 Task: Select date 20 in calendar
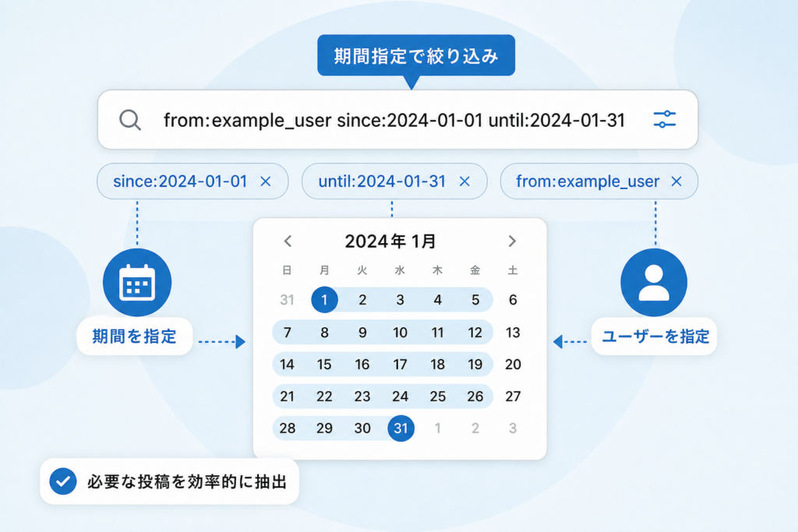click(513, 365)
